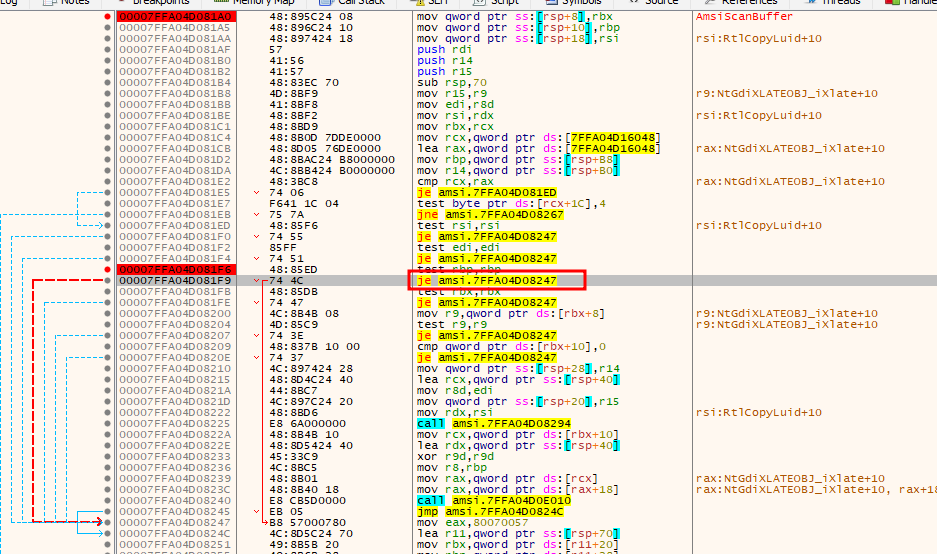Click the jump chevron beside bytes 75 7A
The width and height of the screenshot is (937, 554).
(x=259, y=214)
